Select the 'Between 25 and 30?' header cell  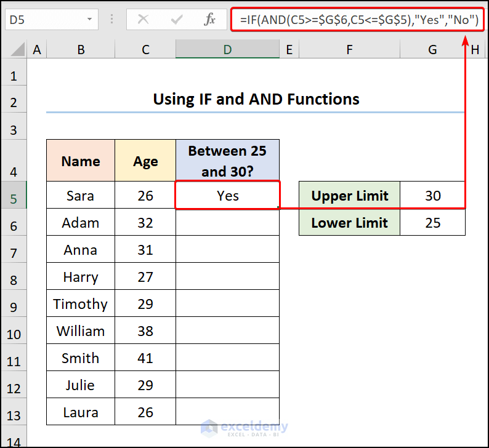(x=227, y=161)
